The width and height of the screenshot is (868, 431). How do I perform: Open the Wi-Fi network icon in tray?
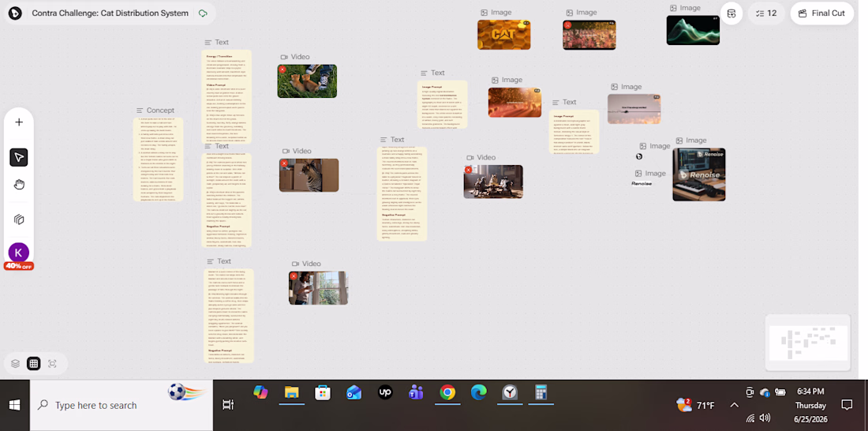(x=750, y=418)
